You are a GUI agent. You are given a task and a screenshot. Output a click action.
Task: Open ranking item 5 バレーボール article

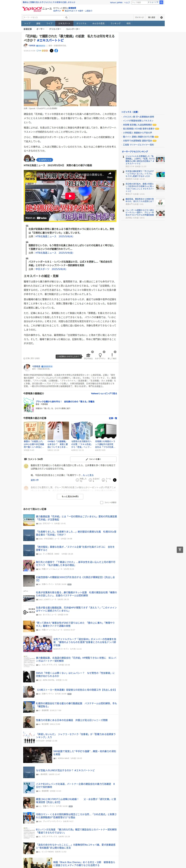(140, 213)
